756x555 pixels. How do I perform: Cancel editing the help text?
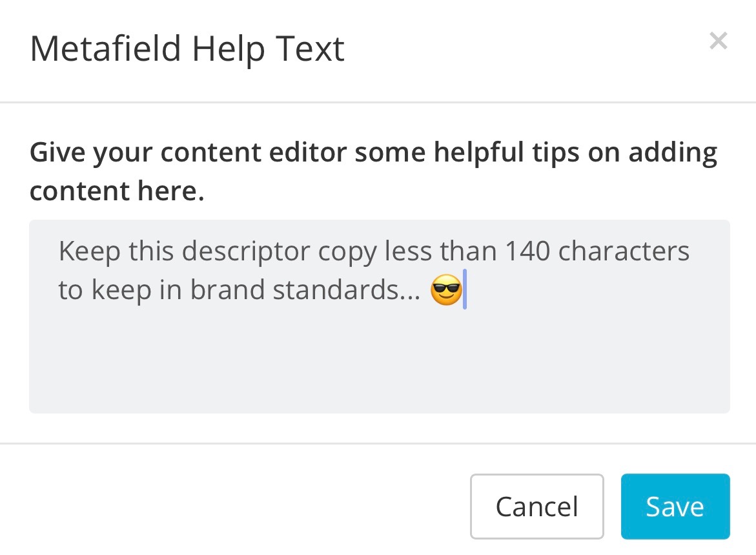(536, 507)
